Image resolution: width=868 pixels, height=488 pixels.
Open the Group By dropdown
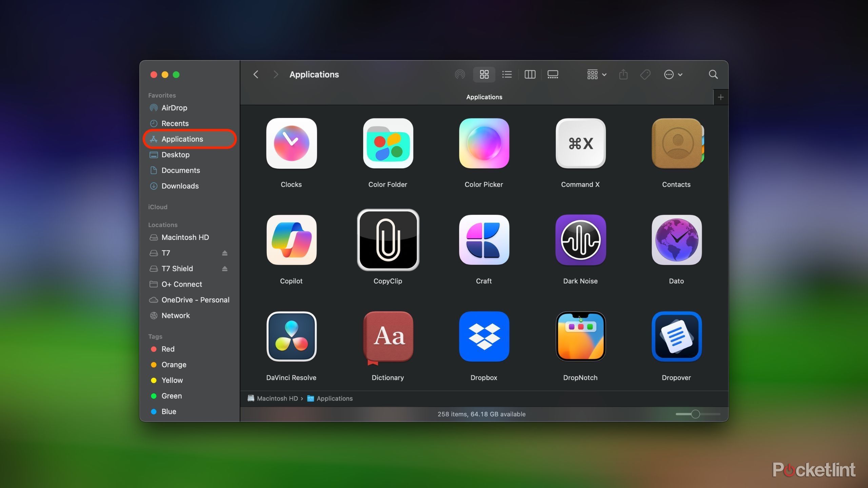(x=596, y=75)
